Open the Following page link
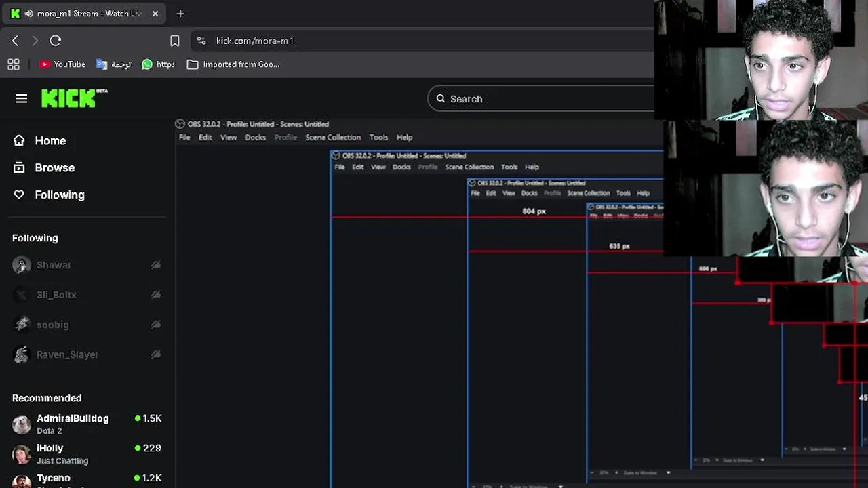This screenshot has height=488, width=868. (60, 195)
